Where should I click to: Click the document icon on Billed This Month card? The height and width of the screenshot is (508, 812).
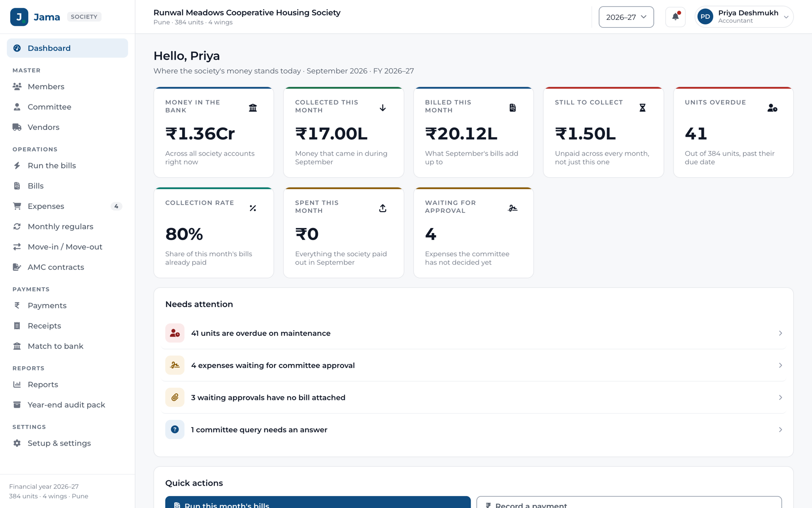point(513,108)
